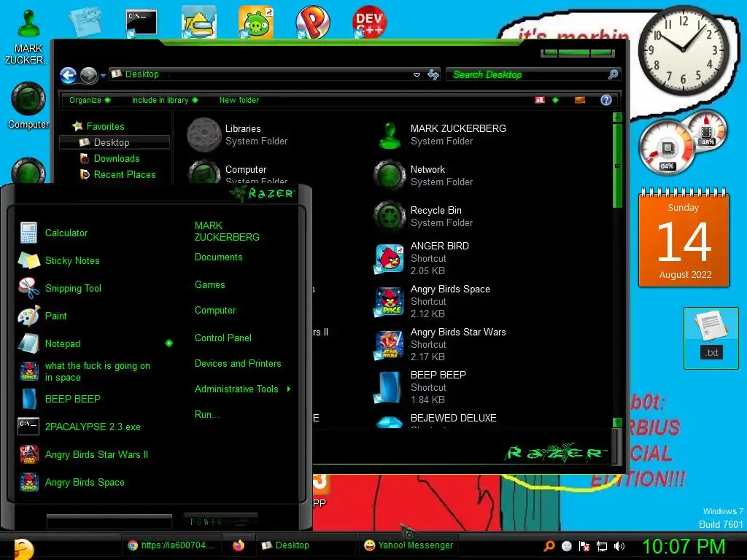Screen dimensions: 747x560
Task: Open green pig Bad Piggies desktop icon
Action: [x=256, y=22]
